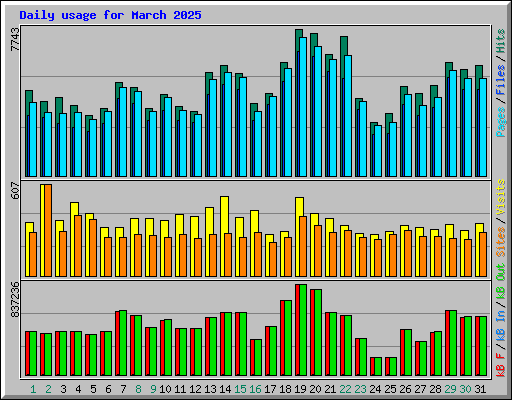The height and width of the screenshot is (400, 512).
Task: Click the 'Pages' legend label
Action: point(501,122)
